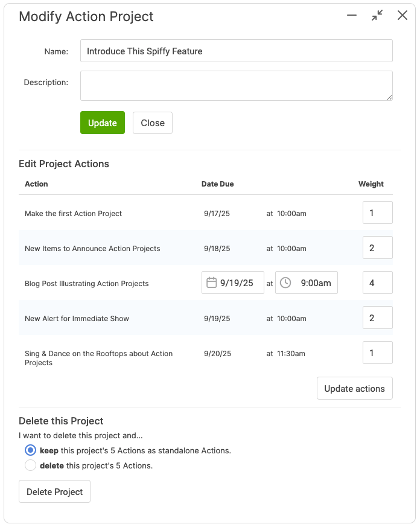Open the 9:00am time picker field

(x=315, y=283)
